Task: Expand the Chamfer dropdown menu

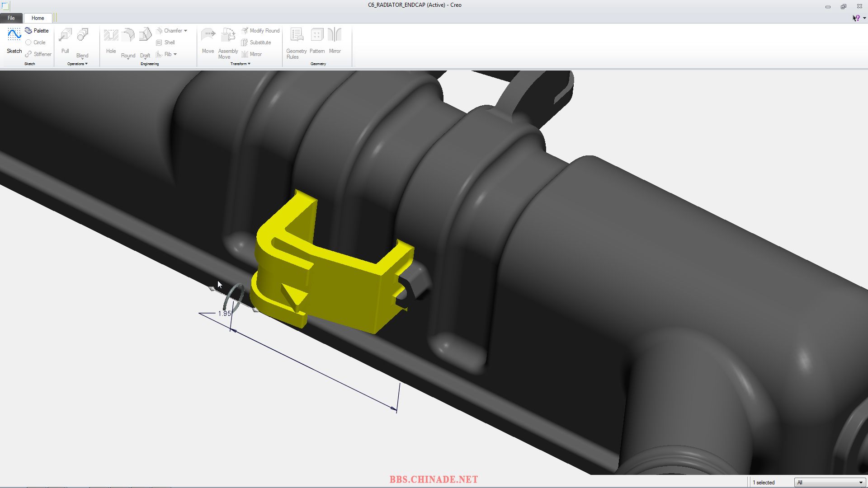Action: pyautogui.click(x=184, y=30)
